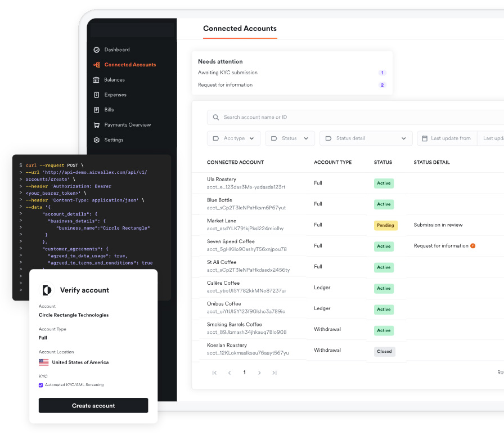The height and width of the screenshot is (439, 504).
Task: Click the Balances bank icon
Action: pos(97,80)
